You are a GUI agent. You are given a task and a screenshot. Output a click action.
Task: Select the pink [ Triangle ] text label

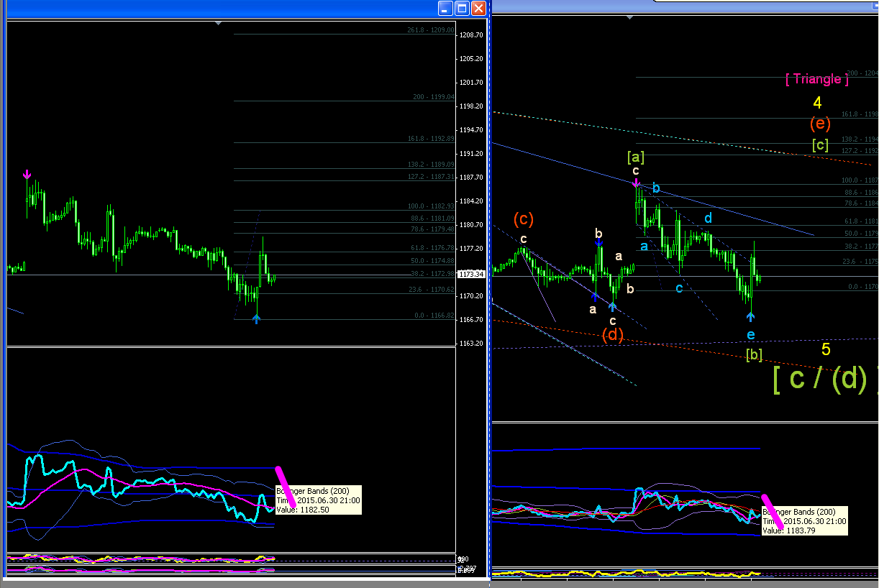[x=817, y=79]
